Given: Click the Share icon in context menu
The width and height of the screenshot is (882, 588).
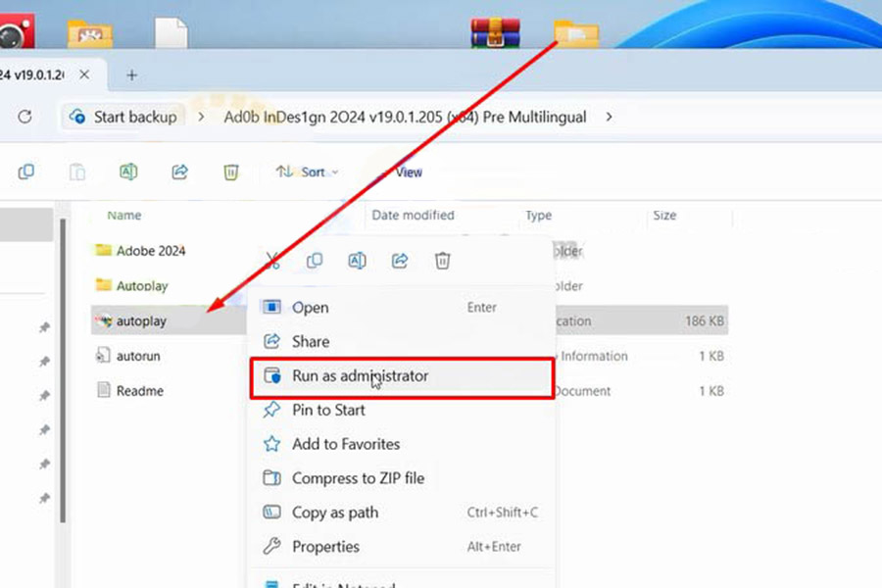Looking at the screenshot, I should (400, 261).
